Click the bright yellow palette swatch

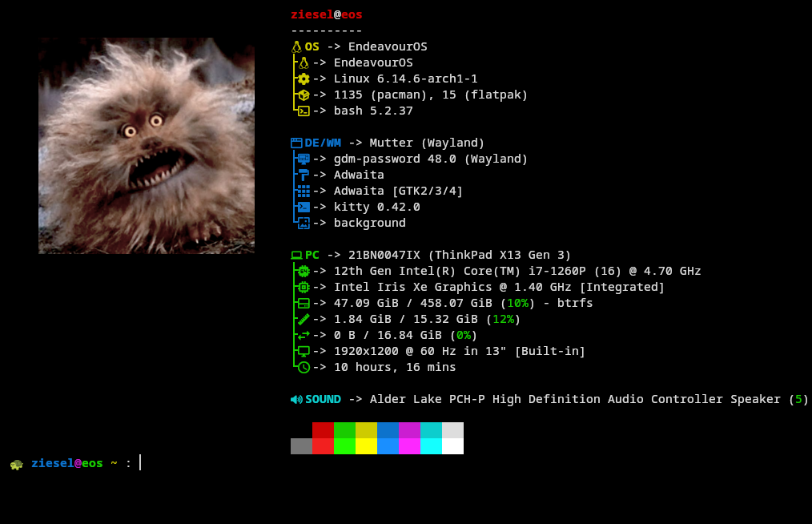click(x=366, y=446)
